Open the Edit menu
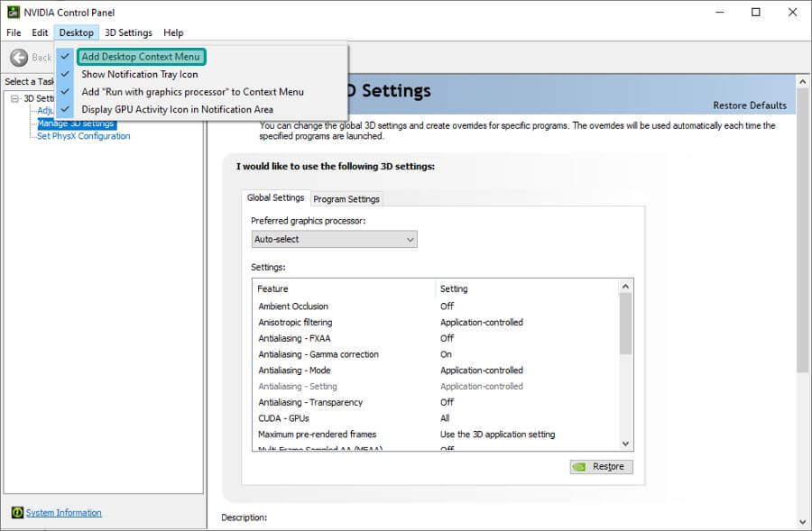This screenshot has width=812, height=531. 40,32
